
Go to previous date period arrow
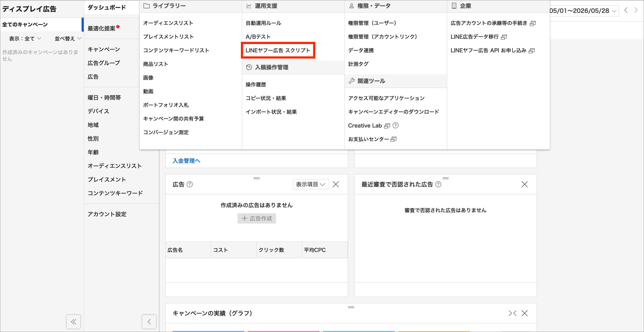tap(626, 10)
